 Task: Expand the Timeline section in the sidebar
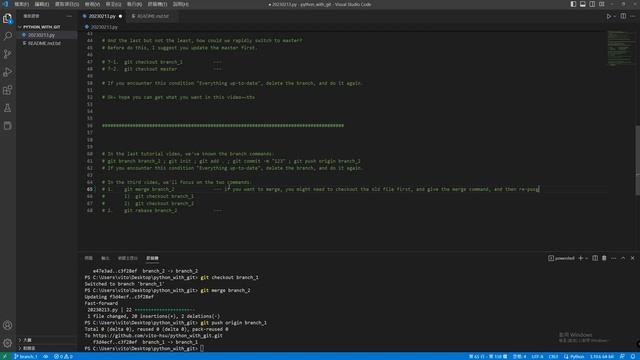29,348
